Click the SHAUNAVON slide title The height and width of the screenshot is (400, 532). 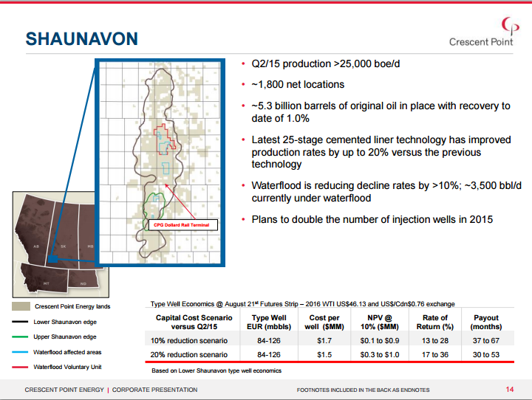[81, 38]
